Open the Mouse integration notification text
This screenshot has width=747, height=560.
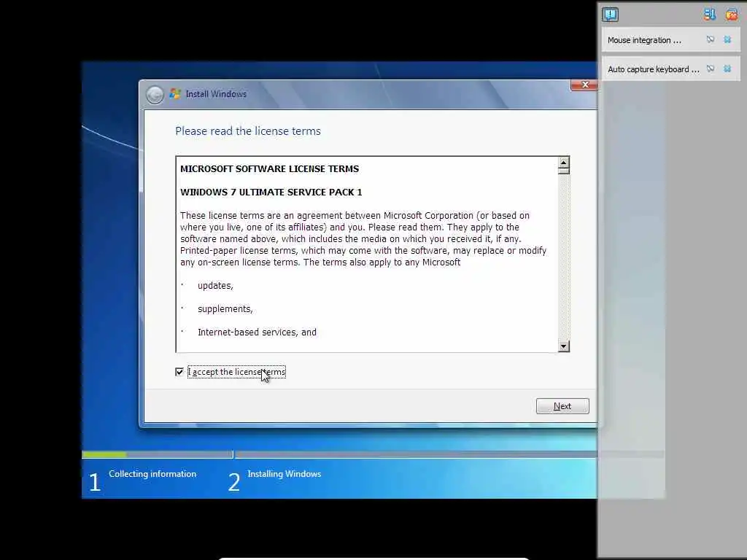click(644, 41)
